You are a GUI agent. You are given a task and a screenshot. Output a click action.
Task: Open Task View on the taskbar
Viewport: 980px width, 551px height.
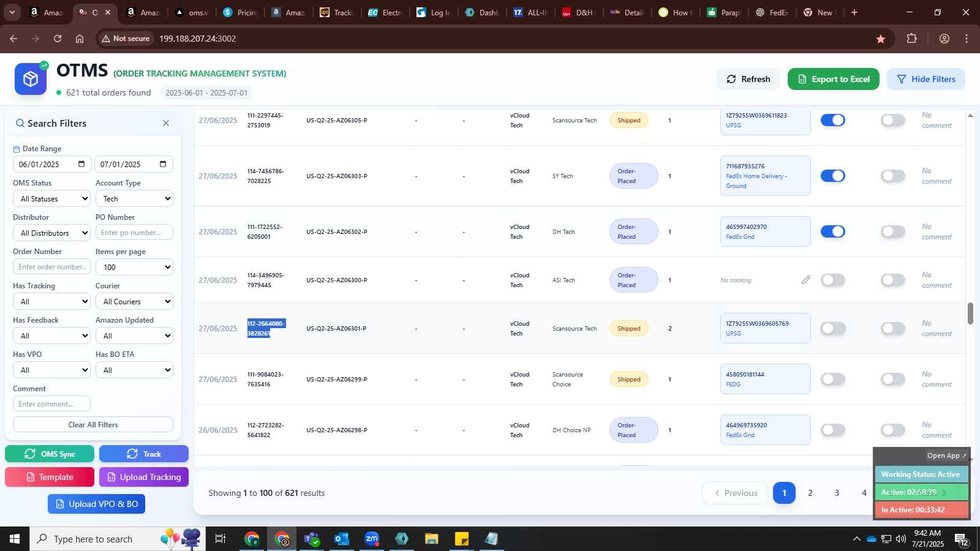pos(221,539)
